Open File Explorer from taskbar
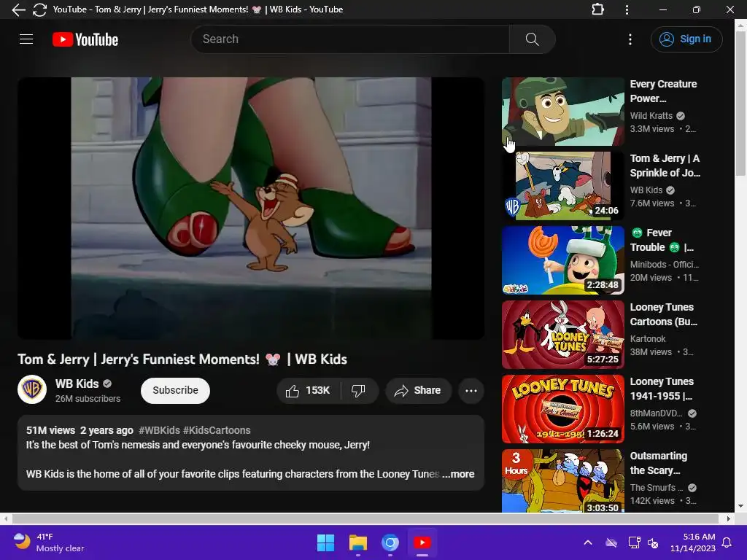 (357, 542)
